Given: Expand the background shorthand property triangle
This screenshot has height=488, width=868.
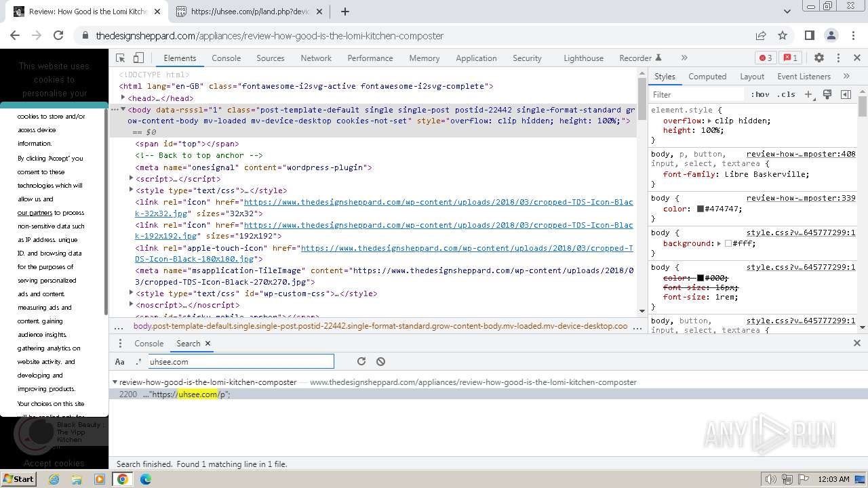Looking at the screenshot, I should tap(720, 243).
